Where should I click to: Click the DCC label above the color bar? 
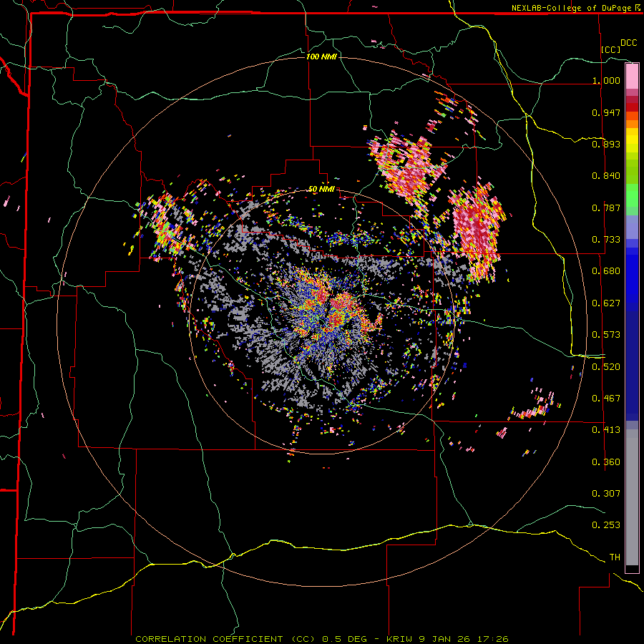(629, 43)
